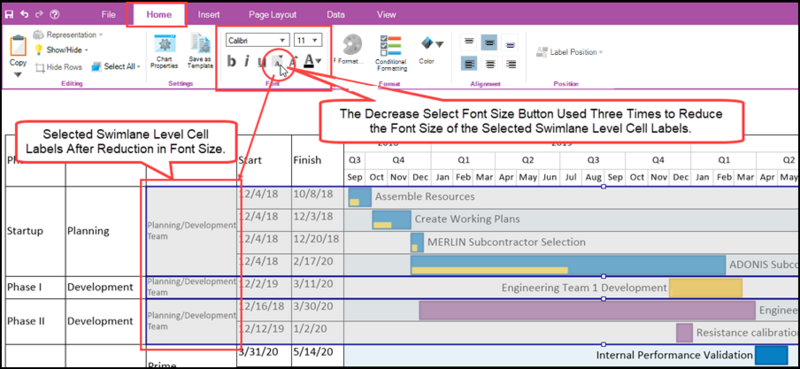Expand the arrow below Copy
The image size is (800, 369).
click(18, 74)
